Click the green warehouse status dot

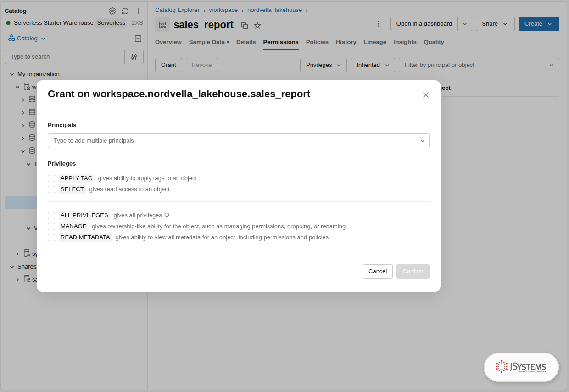(8, 23)
